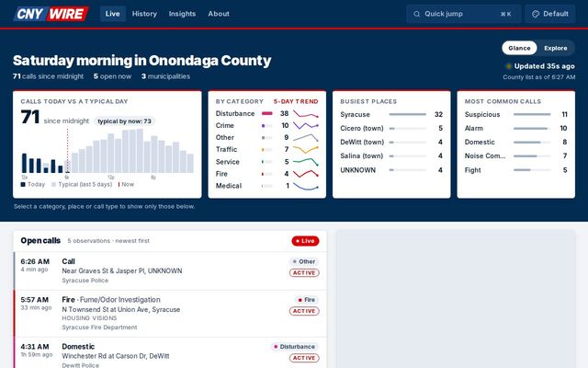Select Syracuse in Busiest Places

pos(391,114)
